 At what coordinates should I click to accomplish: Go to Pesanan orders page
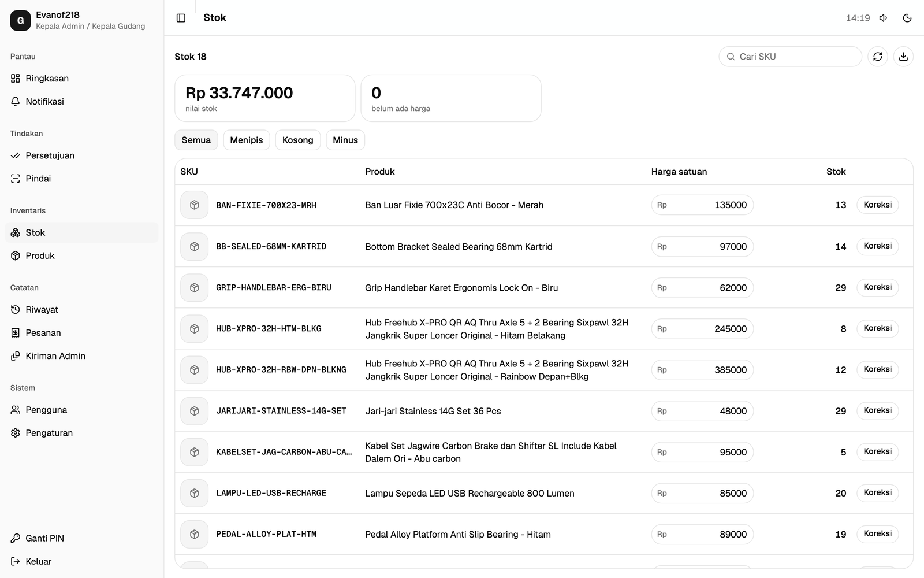click(x=81, y=333)
